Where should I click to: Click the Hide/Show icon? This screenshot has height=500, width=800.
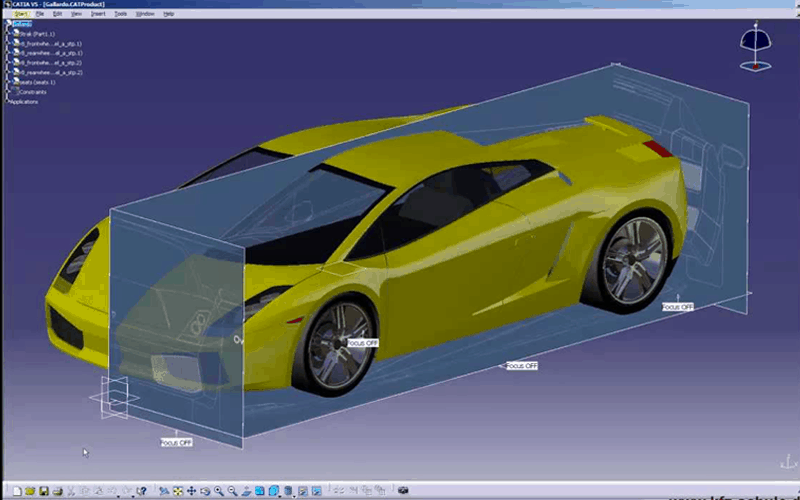303,491
